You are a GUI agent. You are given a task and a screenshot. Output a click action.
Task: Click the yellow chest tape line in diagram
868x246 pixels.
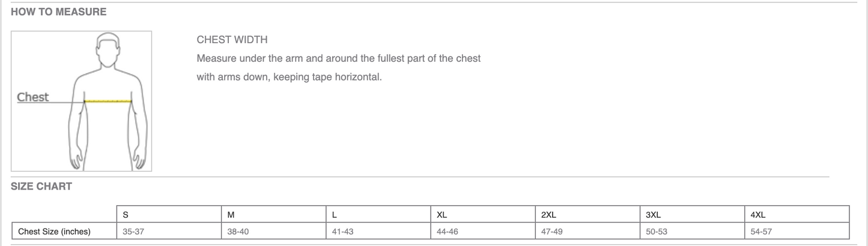pos(108,101)
